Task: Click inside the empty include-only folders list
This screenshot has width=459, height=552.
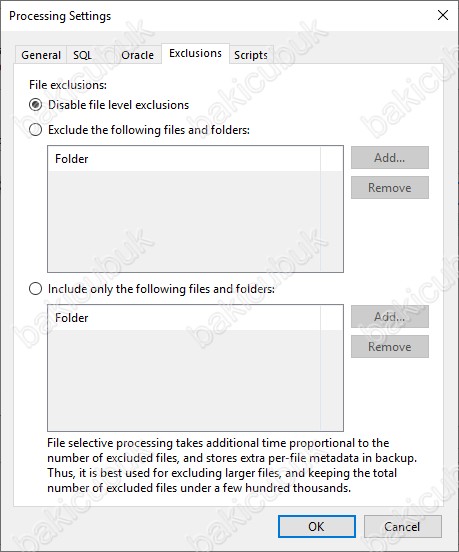Action: click(195, 380)
